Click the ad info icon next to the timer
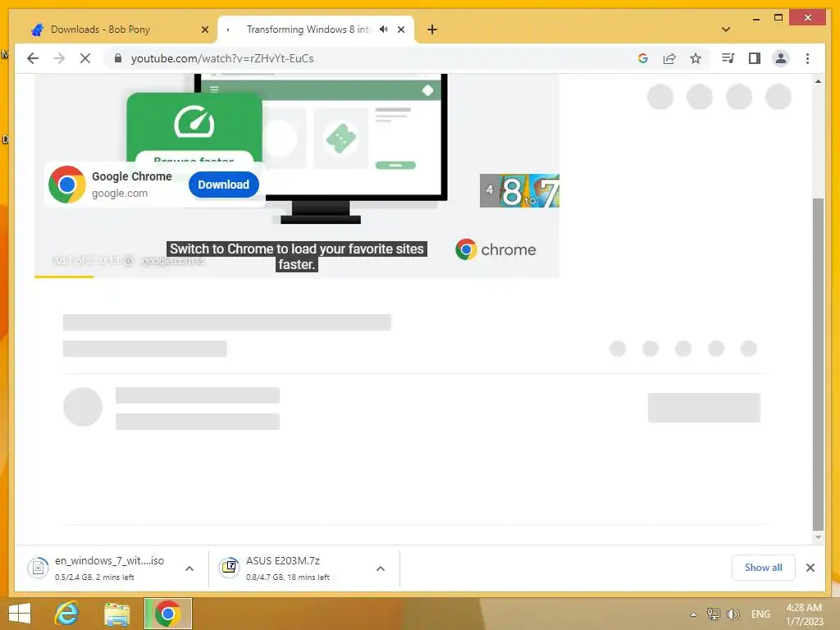840x630 pixels. pyautogui.click(x=129, y=261)
